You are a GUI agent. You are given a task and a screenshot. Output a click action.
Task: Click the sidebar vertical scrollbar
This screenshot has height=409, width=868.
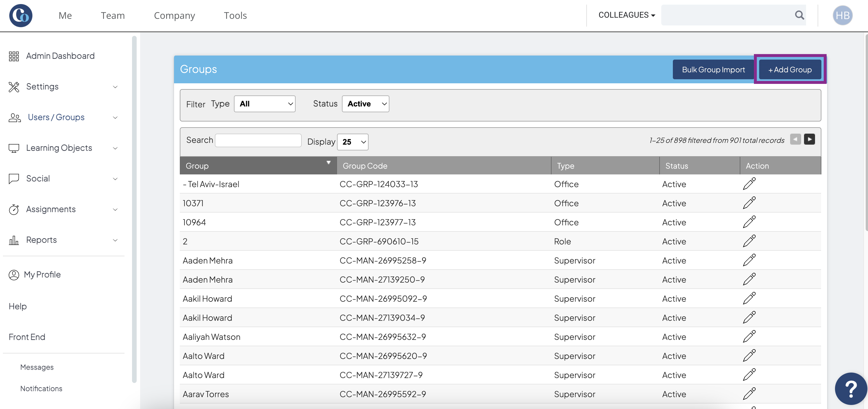pos(134,209)
